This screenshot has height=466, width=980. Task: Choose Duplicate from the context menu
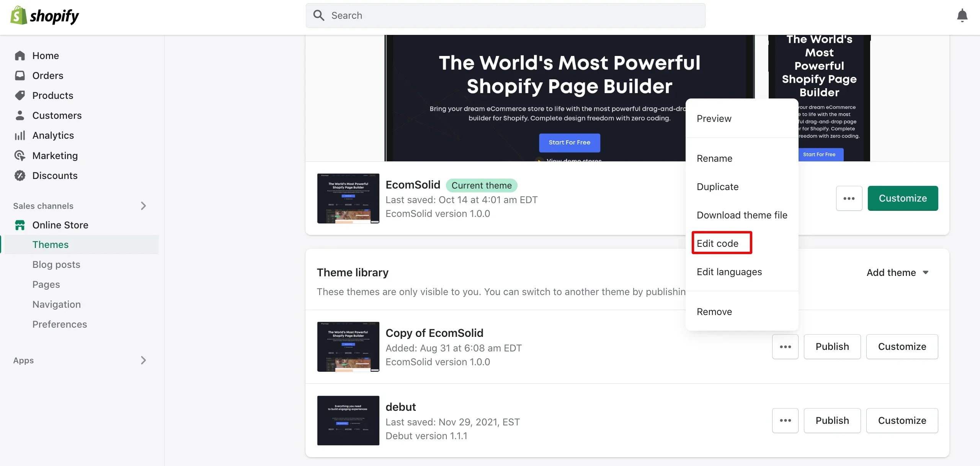click(742, 187)
